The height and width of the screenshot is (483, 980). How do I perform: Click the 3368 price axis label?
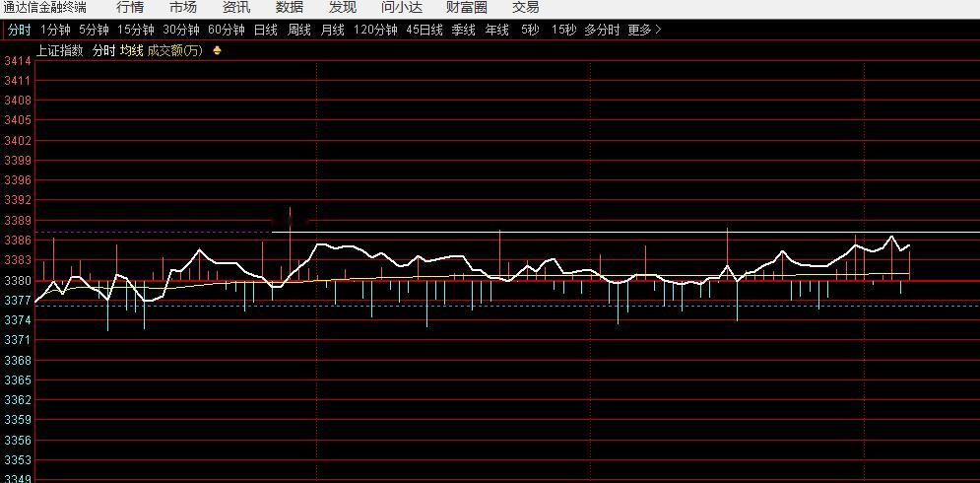(16, 361)
